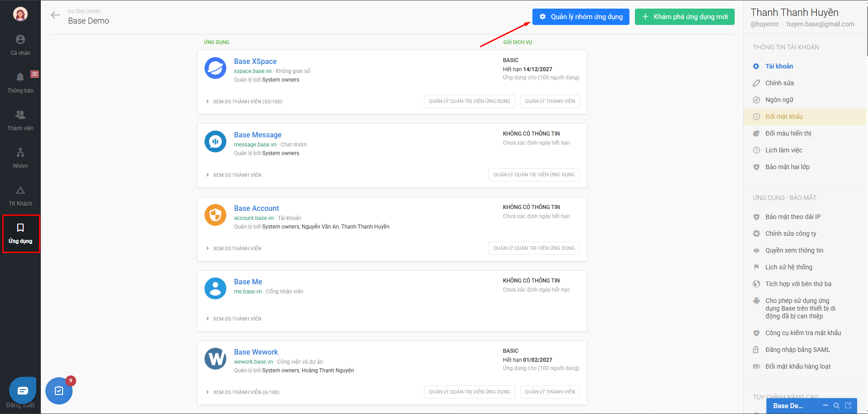Search in the Base De... chat panel
868x414 pixels.
click(x=837, y=405)
